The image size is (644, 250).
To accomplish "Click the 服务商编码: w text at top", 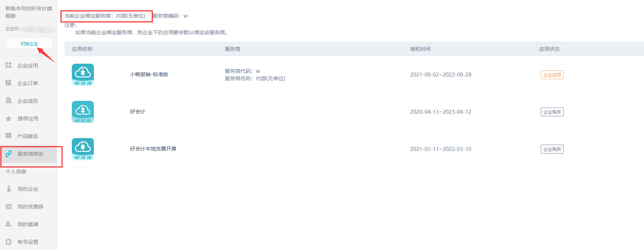I will coord(170,16).
